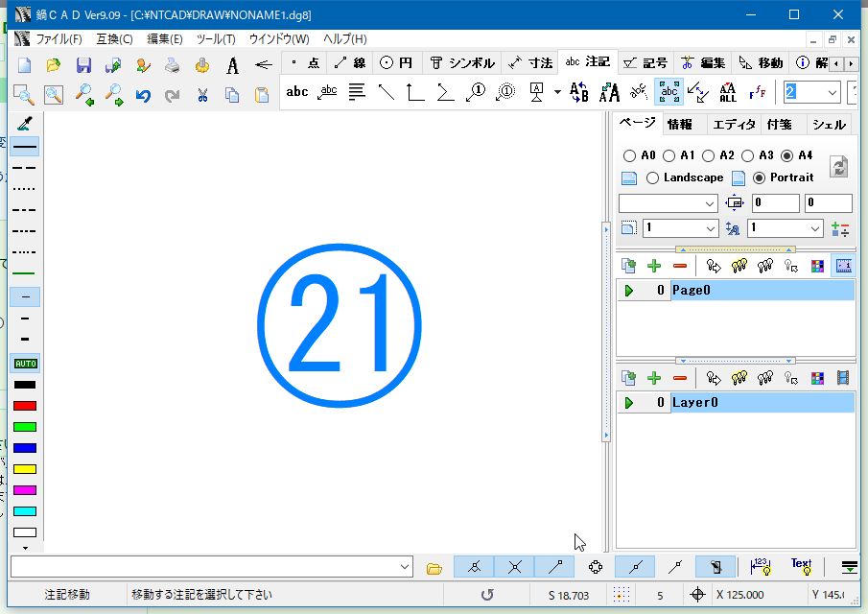868x614 pixels.
Task: Select the multi-line text paragraph tool
Action: point(357,92)
